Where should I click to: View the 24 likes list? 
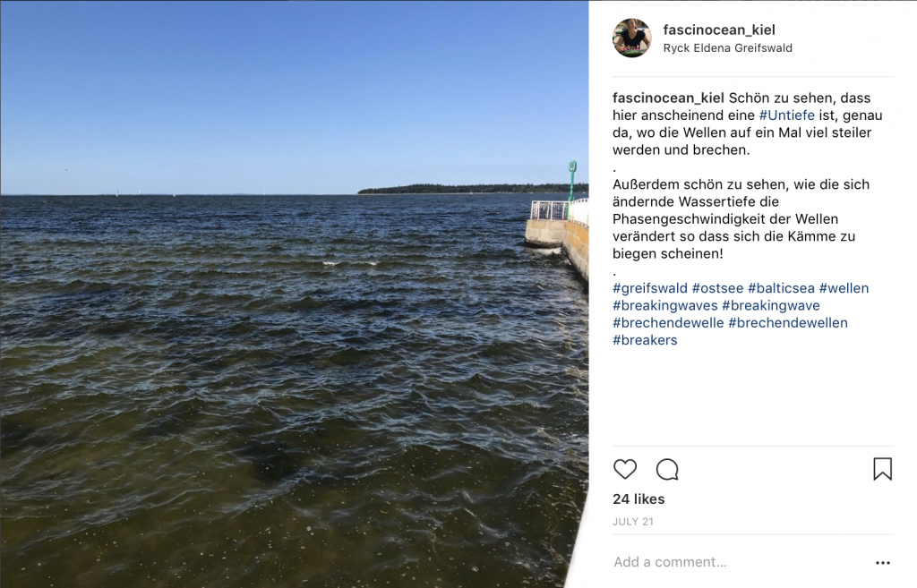[x=638, y=499]
